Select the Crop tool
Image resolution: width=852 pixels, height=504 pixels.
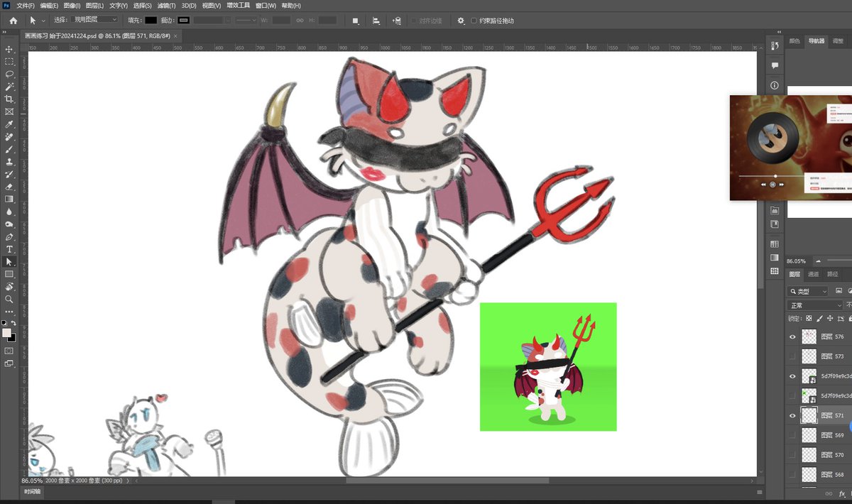(x=9, y=99)
